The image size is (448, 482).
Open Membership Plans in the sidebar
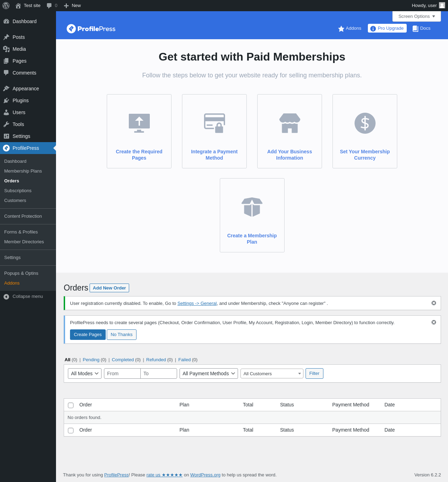coord(23,171)
